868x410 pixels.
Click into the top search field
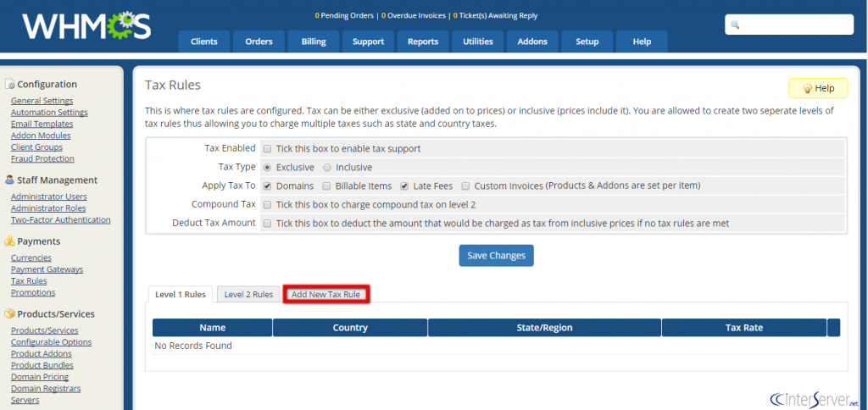(x=789, y=25)
